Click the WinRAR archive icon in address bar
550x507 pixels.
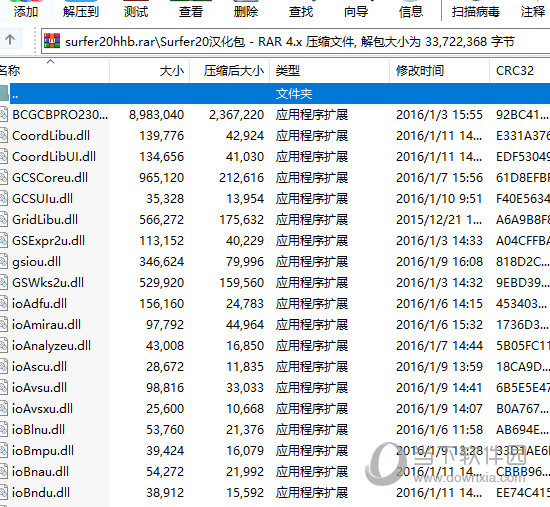click(52, 41)
